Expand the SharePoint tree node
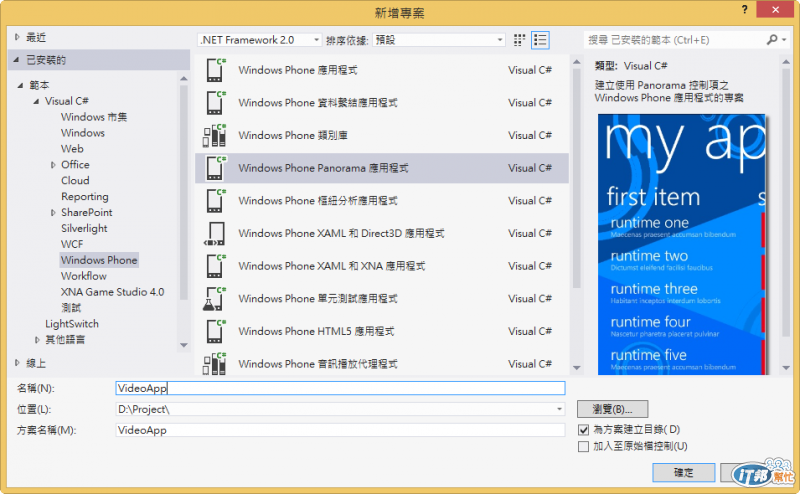The image size is (800, 494). [x=53, y=212]
